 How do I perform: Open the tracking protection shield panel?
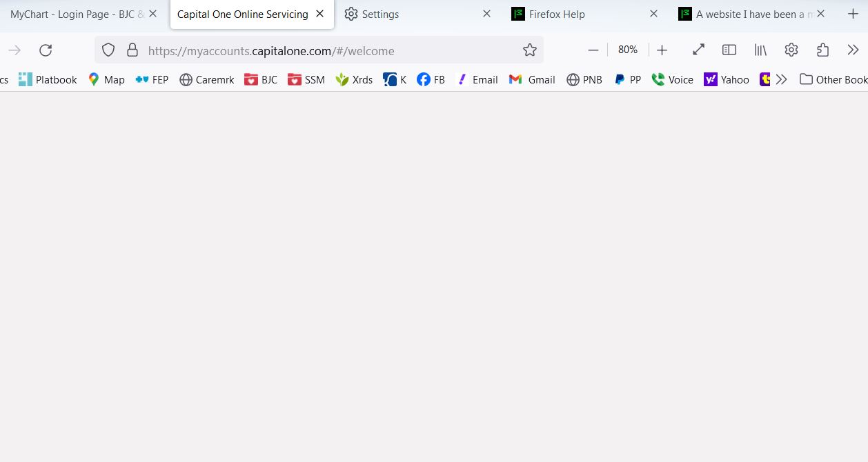pyautogui.click(x=108, y=50)
